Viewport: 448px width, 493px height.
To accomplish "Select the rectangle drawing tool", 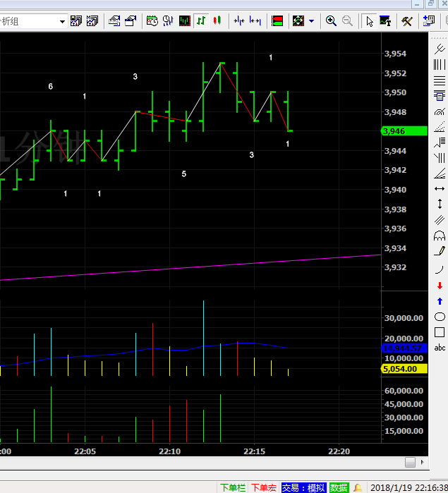I will tap(440, 332).
